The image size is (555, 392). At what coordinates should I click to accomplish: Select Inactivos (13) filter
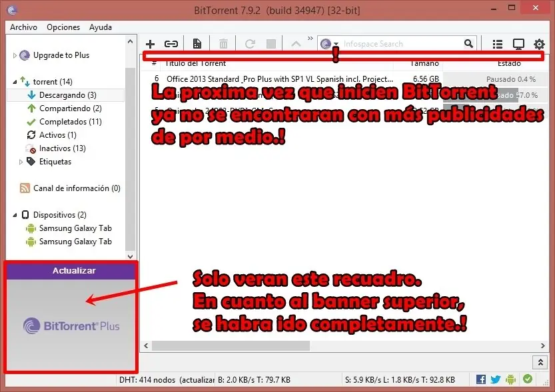click(x=63, y=148)
